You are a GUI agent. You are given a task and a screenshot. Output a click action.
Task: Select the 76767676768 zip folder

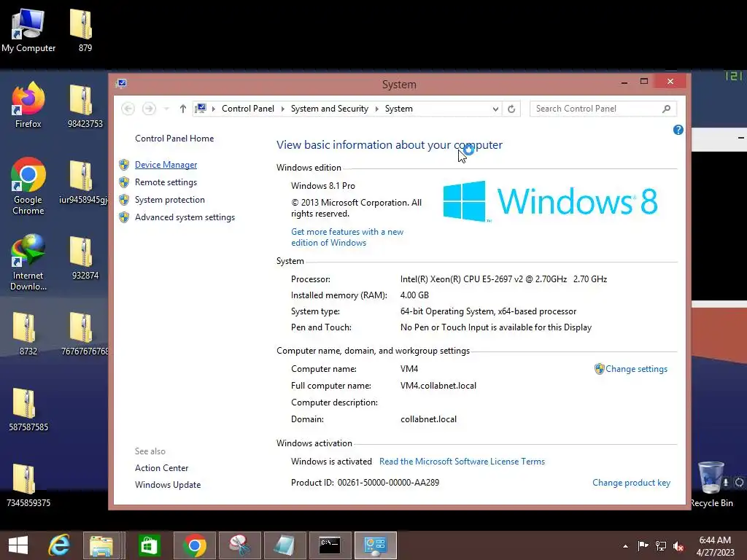[x=85, y=332]
